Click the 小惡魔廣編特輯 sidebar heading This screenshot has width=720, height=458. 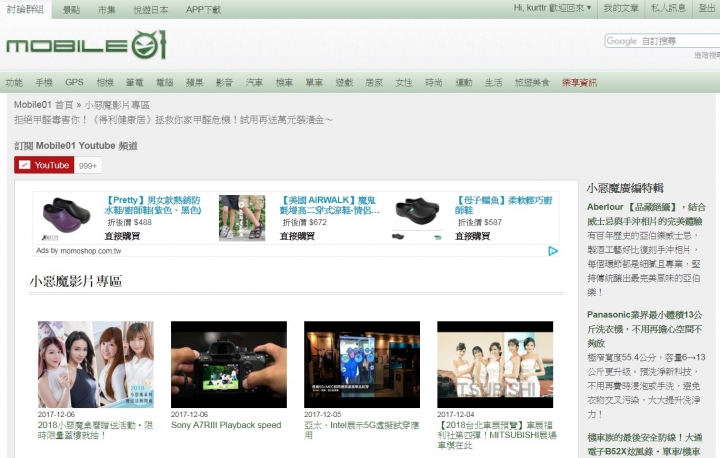[625, 188]
